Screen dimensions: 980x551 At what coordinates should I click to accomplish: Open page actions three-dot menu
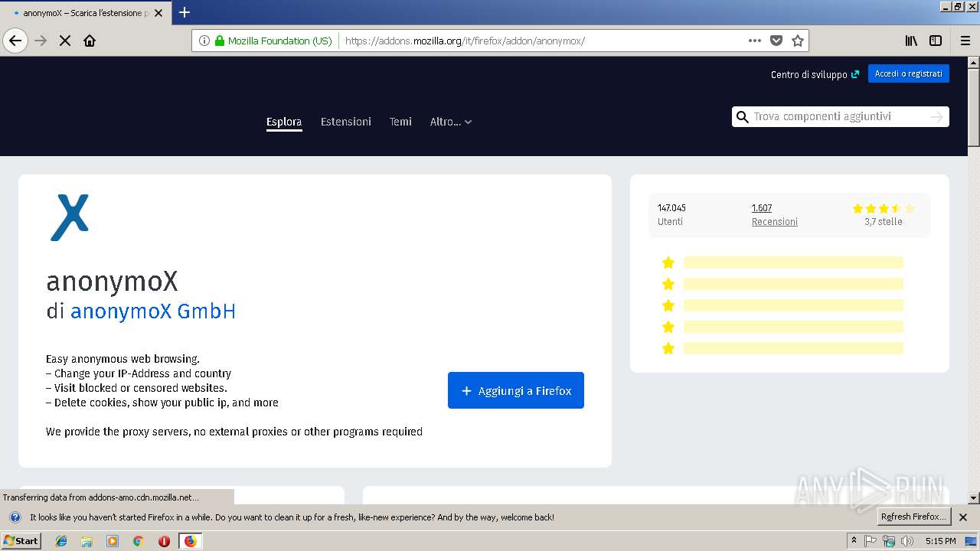click(755, 41)
